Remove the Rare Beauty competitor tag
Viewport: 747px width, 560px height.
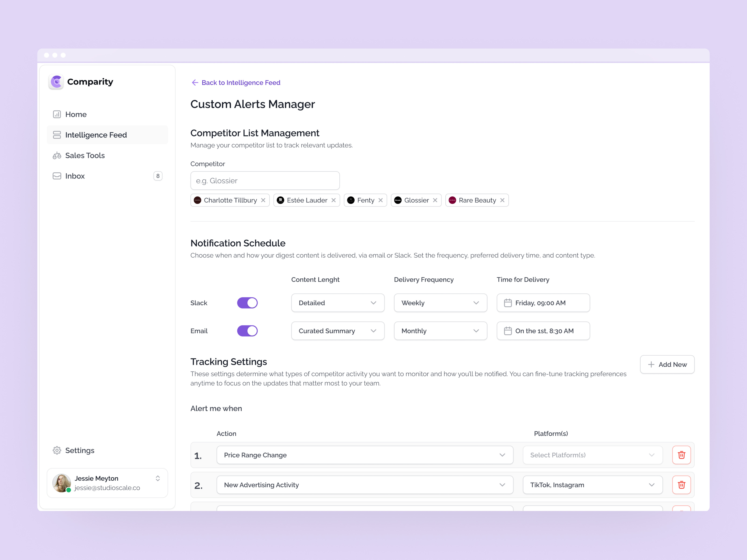pos(502,200)
